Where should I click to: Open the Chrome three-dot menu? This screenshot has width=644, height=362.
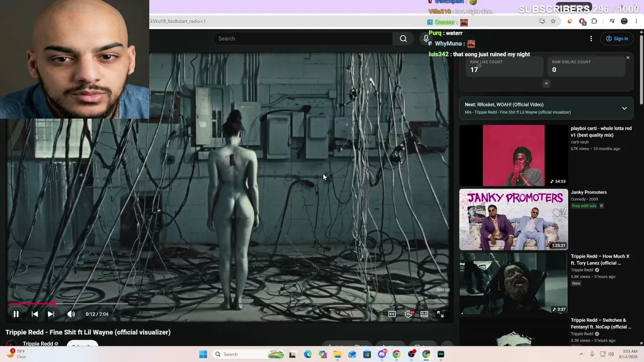(636, 21)
